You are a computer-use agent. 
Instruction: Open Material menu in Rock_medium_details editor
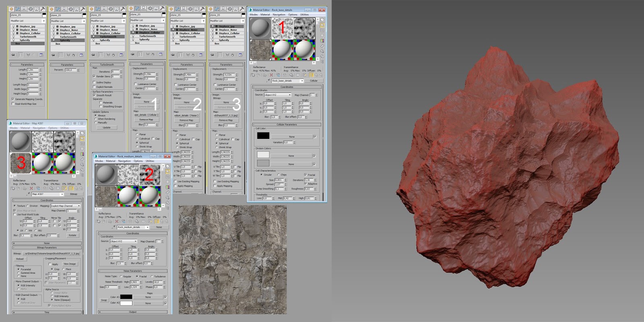tap(111, 161)
